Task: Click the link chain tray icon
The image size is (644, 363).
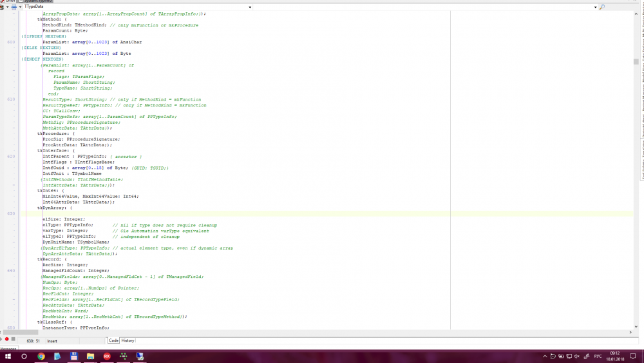Action: (587, 357)
